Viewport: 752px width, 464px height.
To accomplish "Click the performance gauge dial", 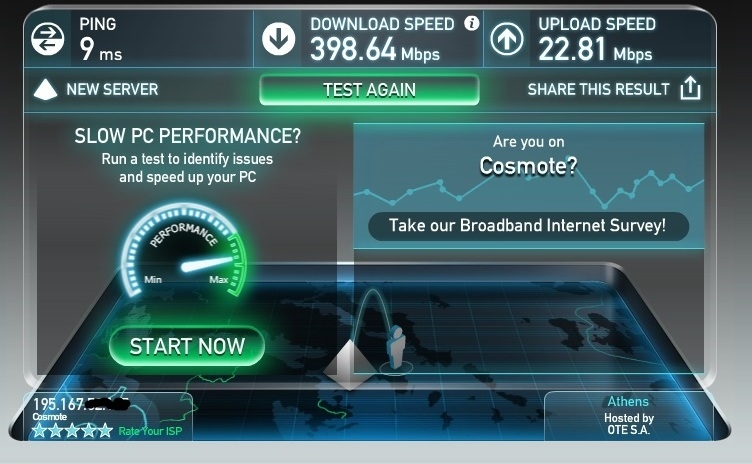I will tap(186, 250).
